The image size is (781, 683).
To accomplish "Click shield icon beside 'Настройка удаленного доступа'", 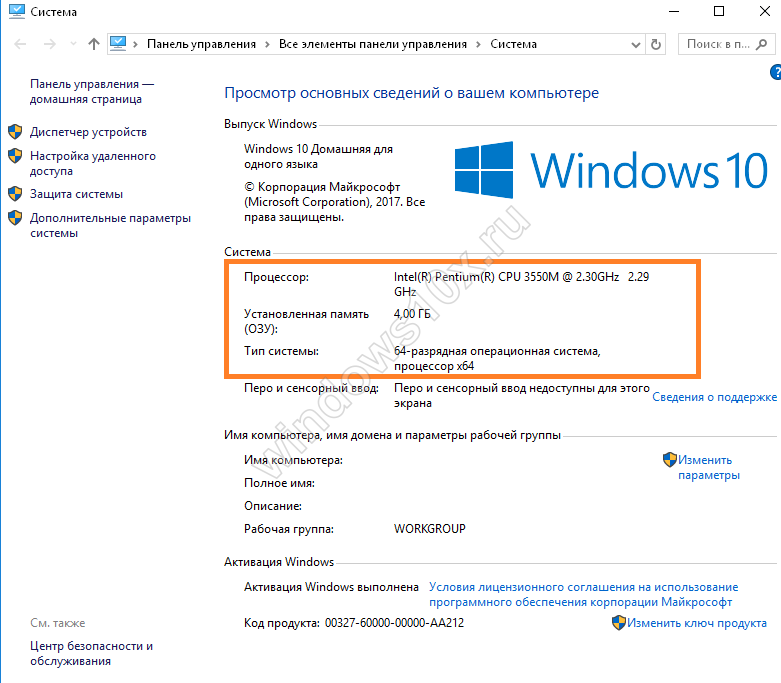I will coord(15,156).
